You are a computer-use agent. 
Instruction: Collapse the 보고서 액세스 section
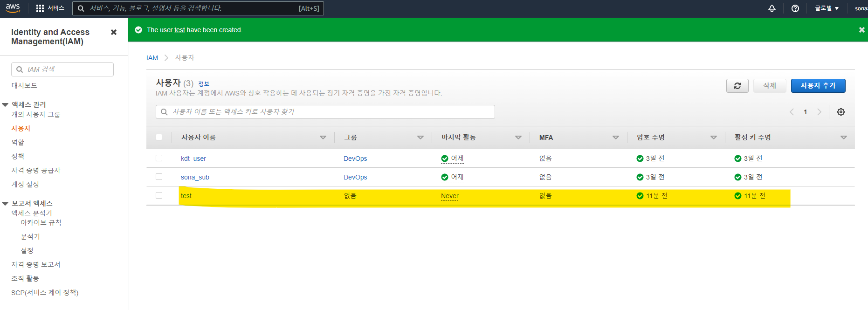[x=5, y=204]
